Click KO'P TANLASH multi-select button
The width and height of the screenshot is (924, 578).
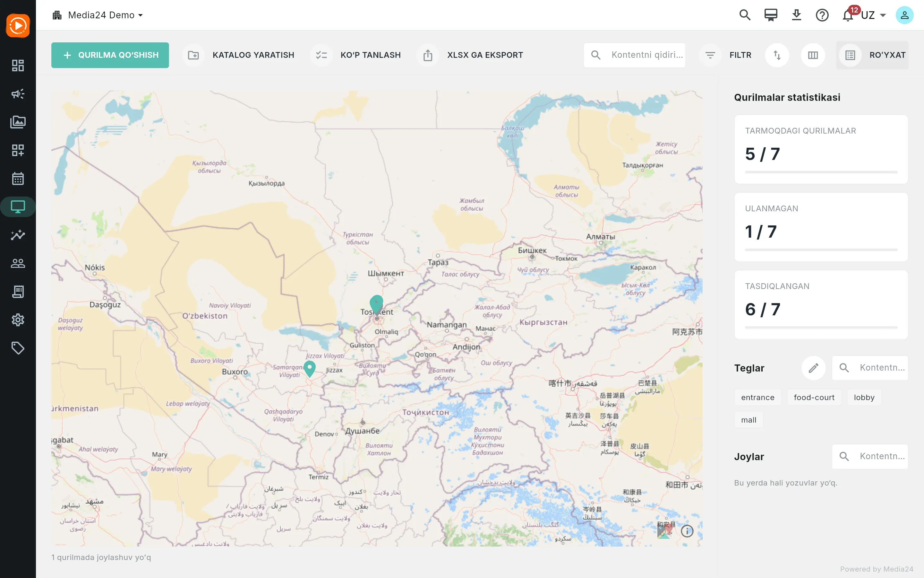pyautogui.click(x=356, y=55)
